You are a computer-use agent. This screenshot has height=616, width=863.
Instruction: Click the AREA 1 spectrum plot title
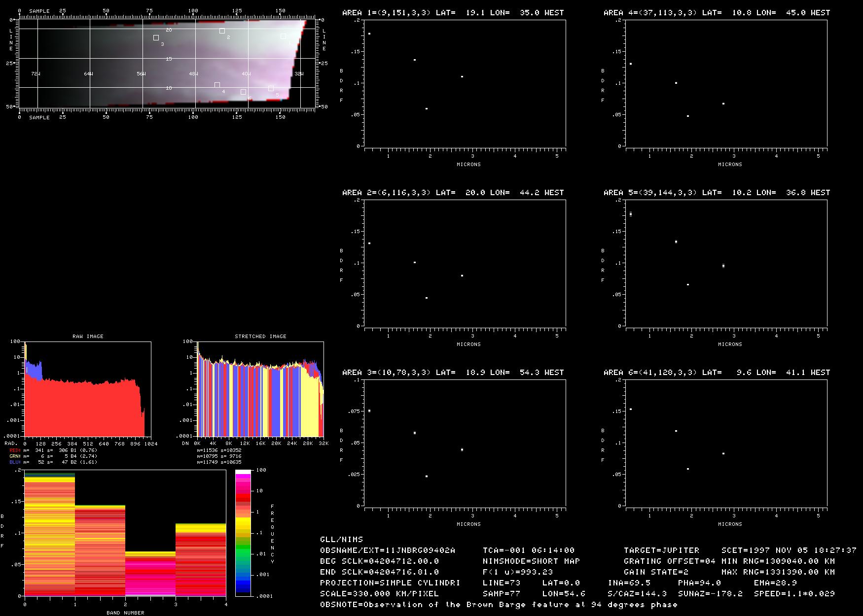tap(453, 12)
